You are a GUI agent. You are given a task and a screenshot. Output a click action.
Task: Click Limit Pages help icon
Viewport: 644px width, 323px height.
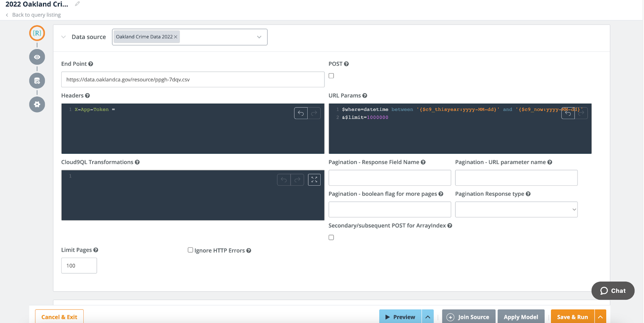(96, 250)
